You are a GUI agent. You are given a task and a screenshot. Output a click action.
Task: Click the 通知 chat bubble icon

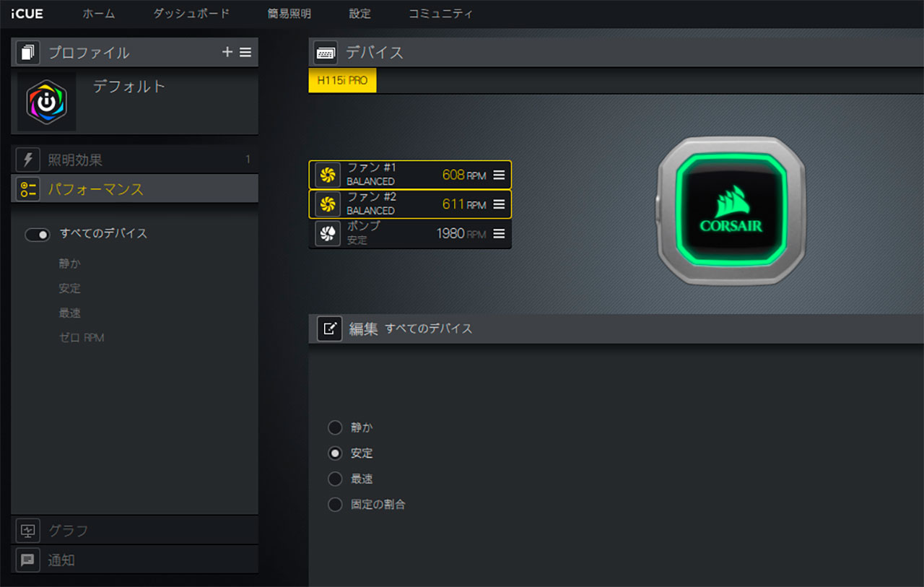coord(28,560)
